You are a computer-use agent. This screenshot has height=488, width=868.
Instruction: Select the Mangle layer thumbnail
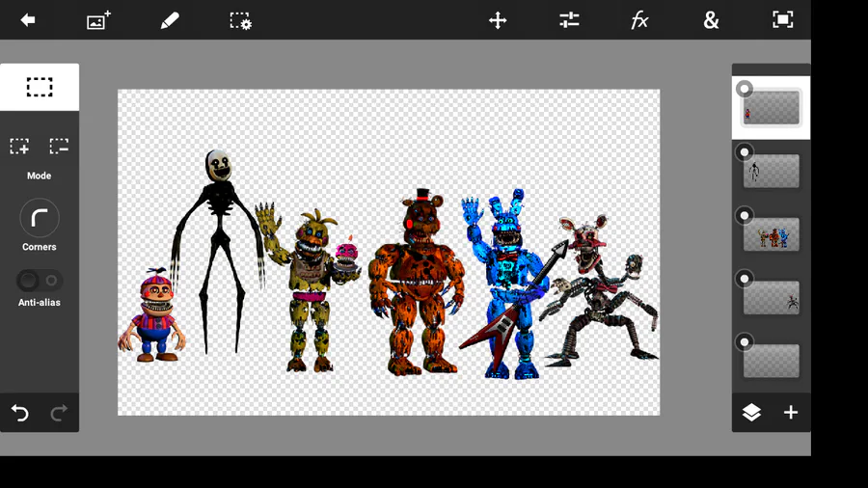pyautogui.click(x=772, y=298)
